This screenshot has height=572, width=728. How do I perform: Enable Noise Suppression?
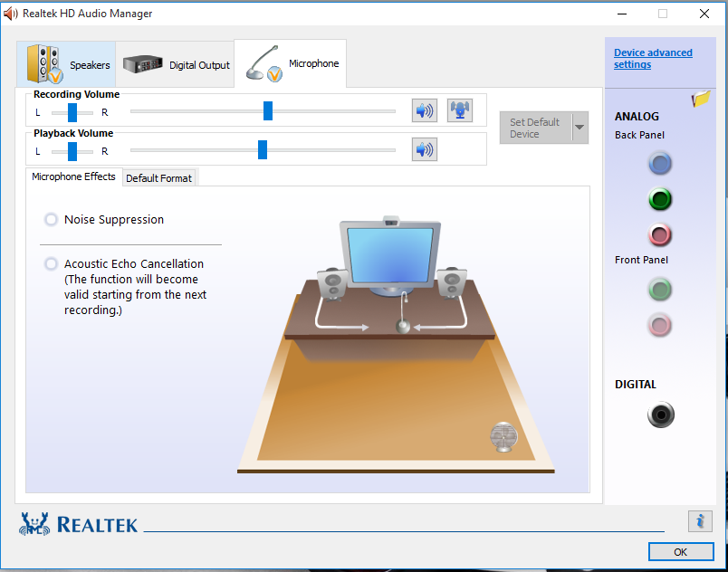[51, 219]
